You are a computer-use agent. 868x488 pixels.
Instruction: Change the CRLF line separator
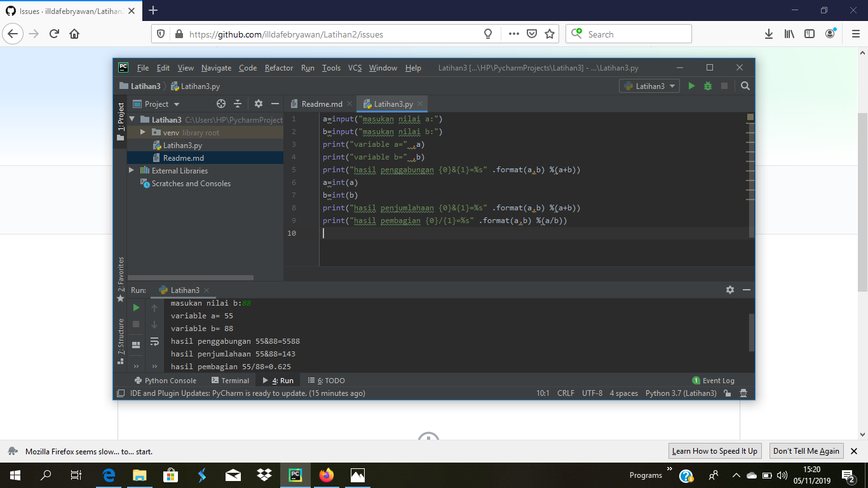point(566,393)
